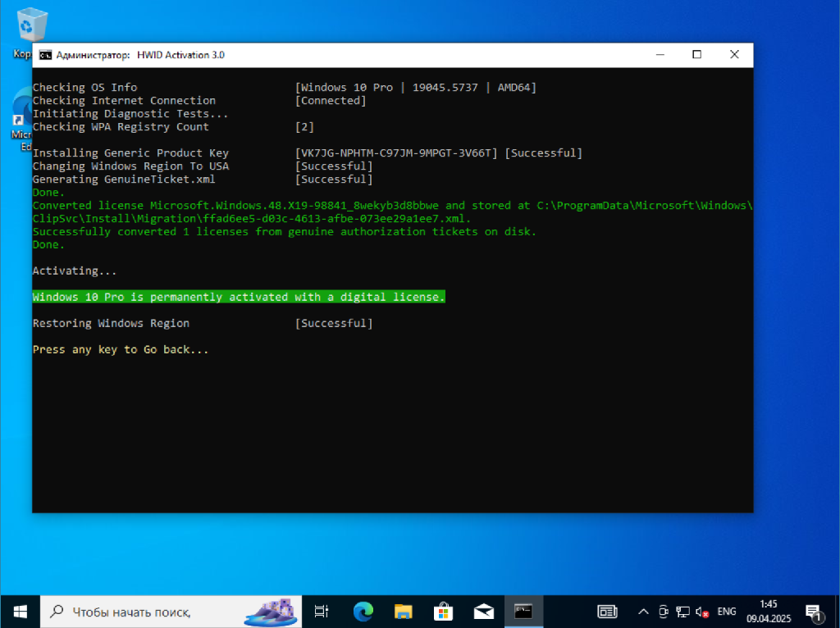Click the muted volume tray icon
Image resolution: width=840 pixels, height=628 pixels.
pyautogui.click(x=702, y=612)
